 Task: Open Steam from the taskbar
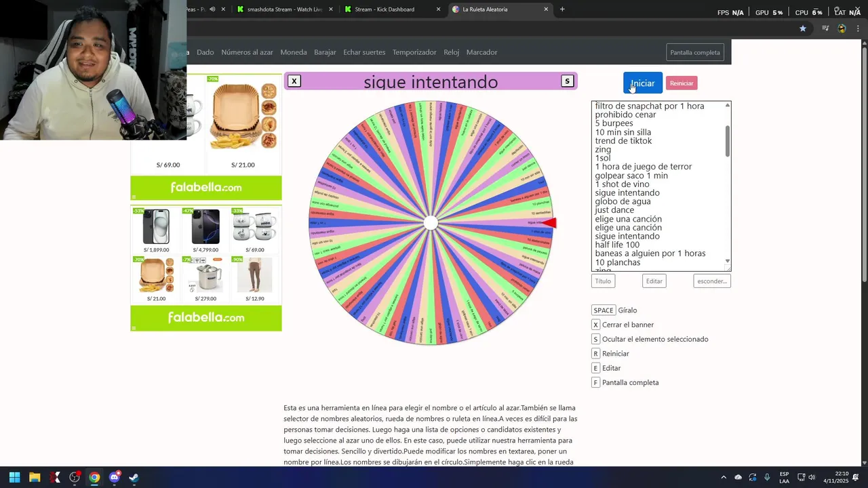pyautogui.click(x=134, y=477)
